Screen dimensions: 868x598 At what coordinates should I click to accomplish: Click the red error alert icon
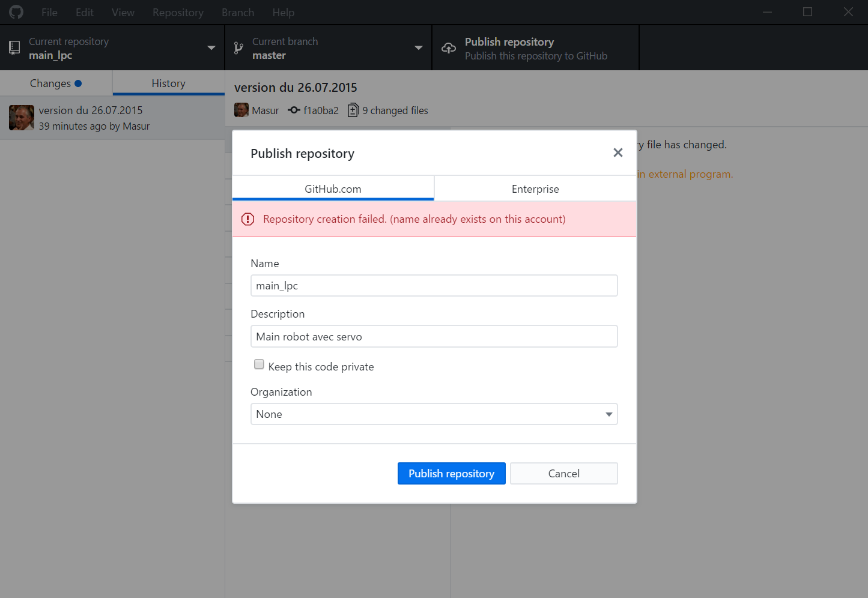247,219
